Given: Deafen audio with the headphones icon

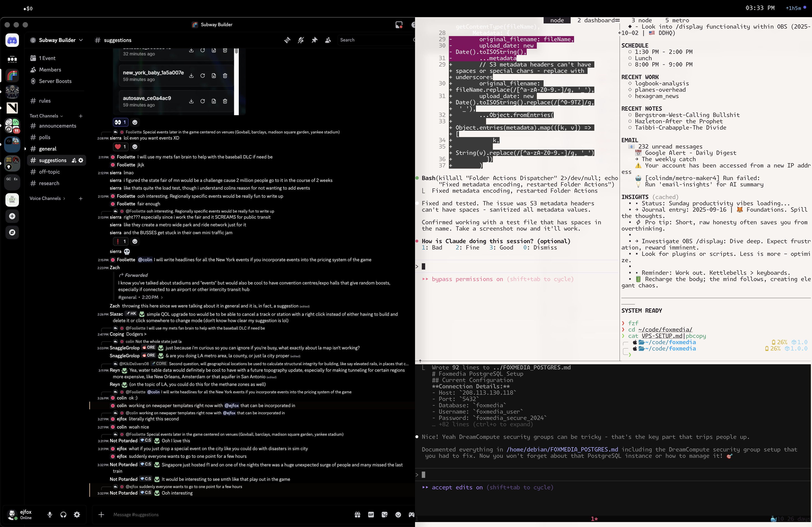Looking at the screenshot, I should click(63, 515).
